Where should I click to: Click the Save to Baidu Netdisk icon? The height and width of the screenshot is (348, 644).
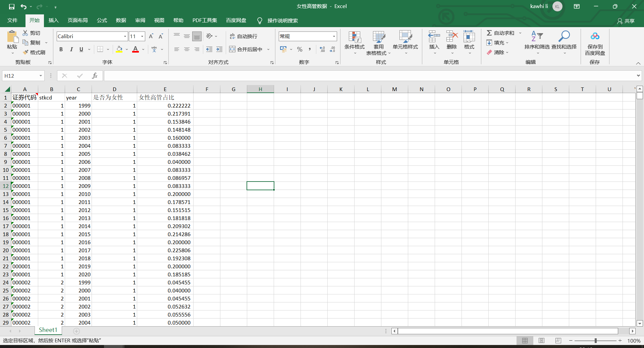click(595, 36)
